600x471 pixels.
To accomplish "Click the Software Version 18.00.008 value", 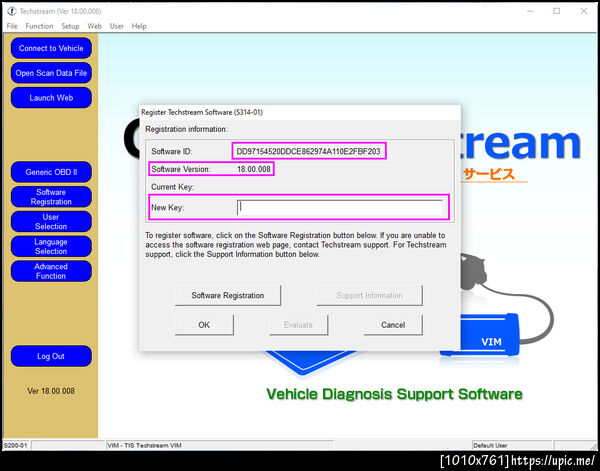I will tap(254, 169).
